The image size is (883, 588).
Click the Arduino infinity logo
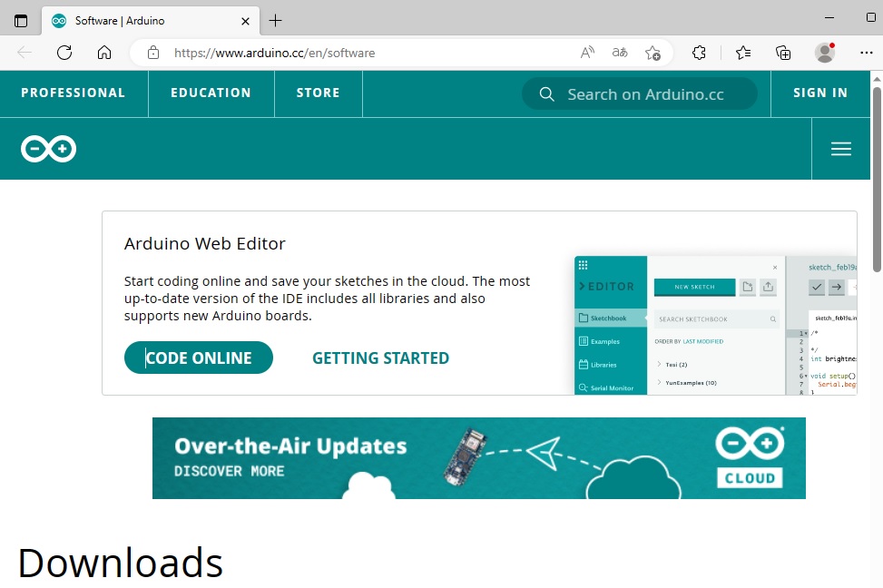[x=49, y=149]
